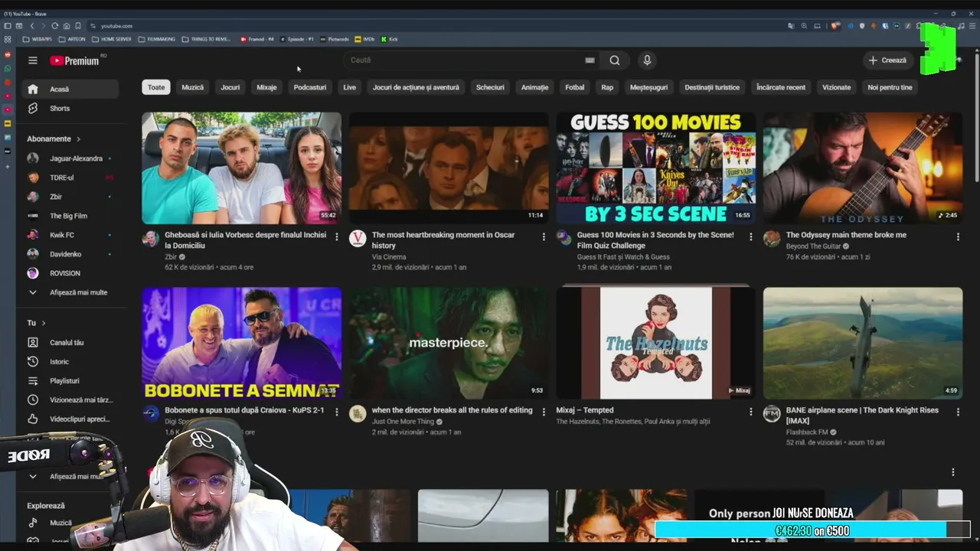Viewport: 980px width, 551px height.
Task: Open Canalul tău in the sidebar
Action: 70,342
